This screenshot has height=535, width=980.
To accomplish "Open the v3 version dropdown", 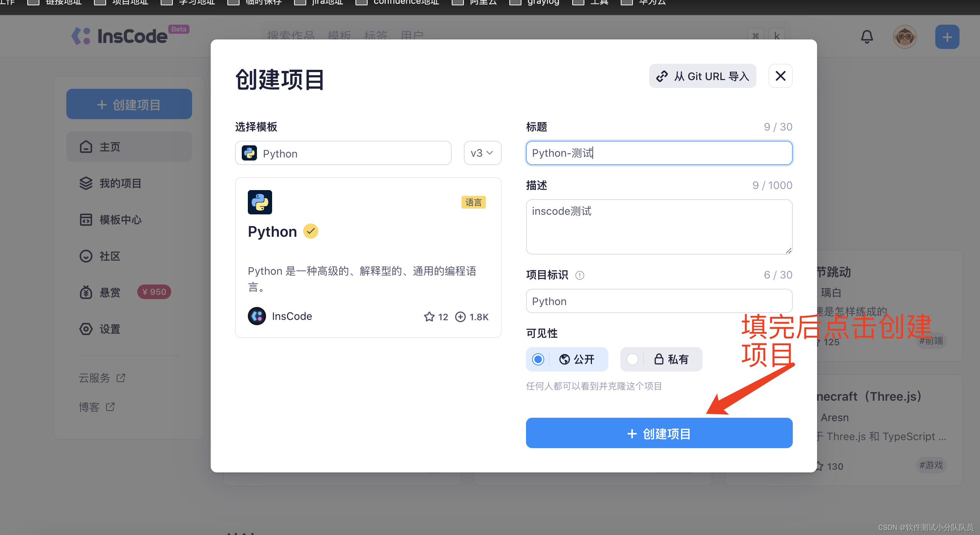I will tap(482, 153).
